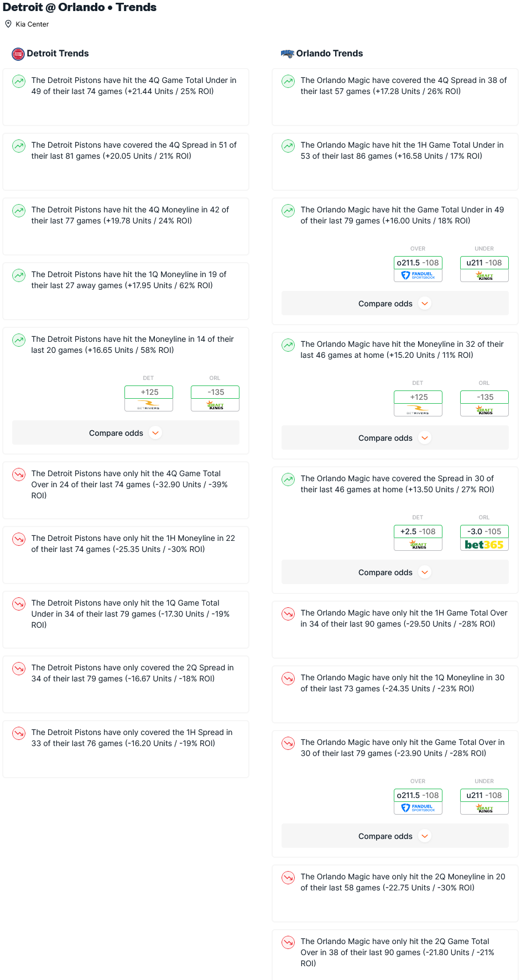Select u211 -108 DraftKings under Game Total Over trend
This screenshot has height=980, width=521.
pos(484,801)
